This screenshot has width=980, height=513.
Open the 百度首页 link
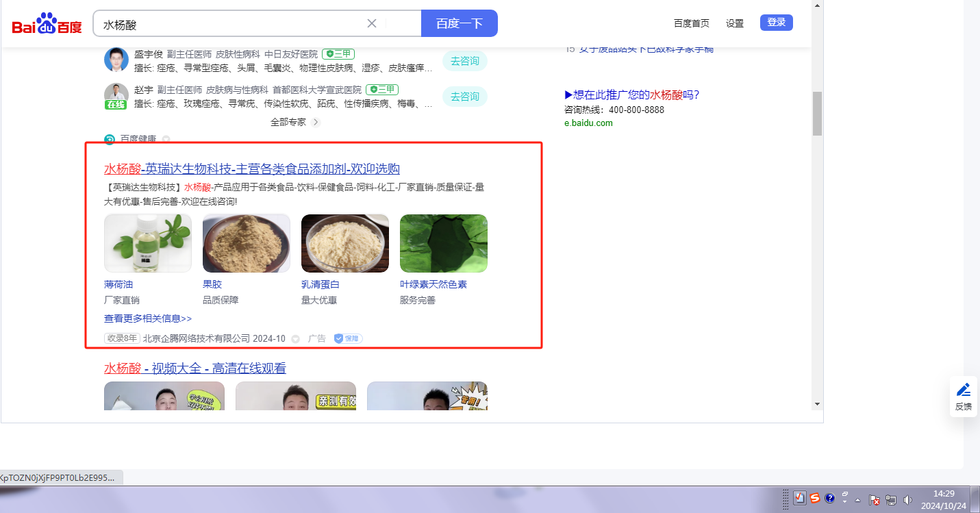pyautogui.click(x=692, y=23)
